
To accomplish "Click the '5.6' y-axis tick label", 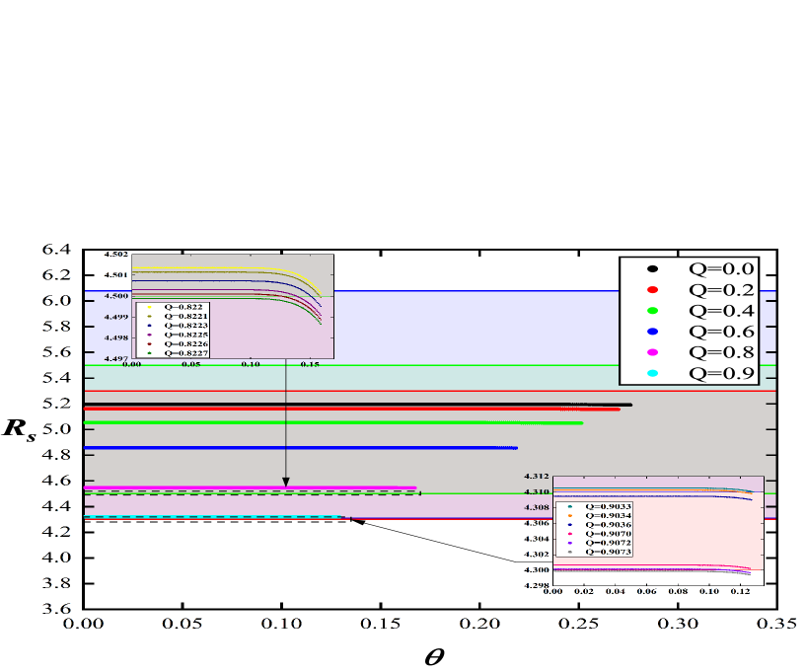I will click(x=56, y=352).
